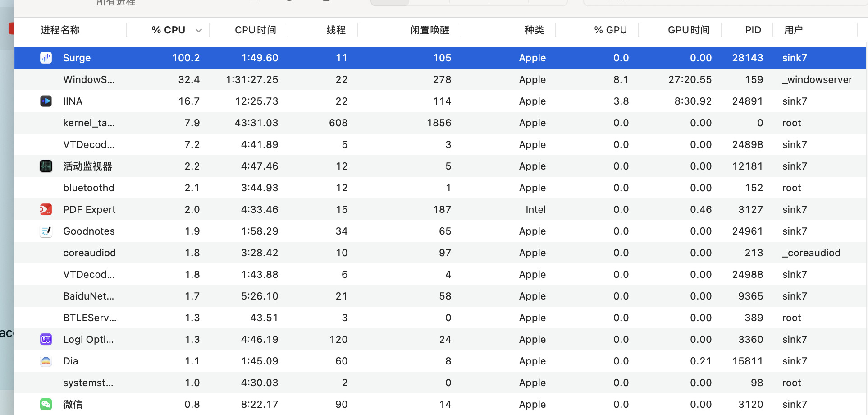Select the kernel_task process row
The width and height of the screenshot is (868, 415).
click(440, 123)
